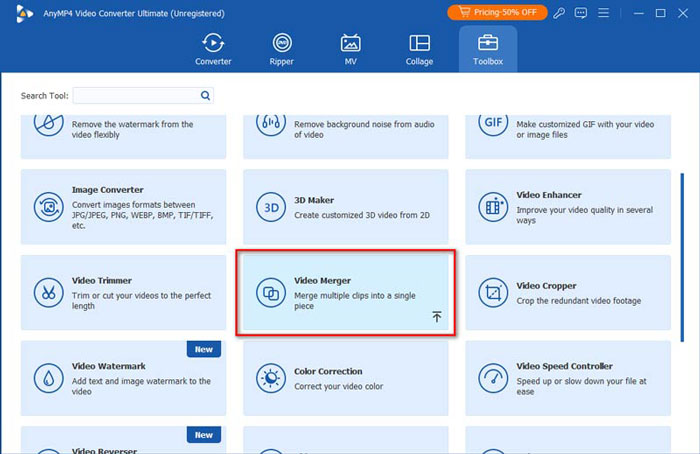This screenshot has width=700, height=454.
Task: Click 'Improve your video quality in several ways'
Action: coord(584,215)
